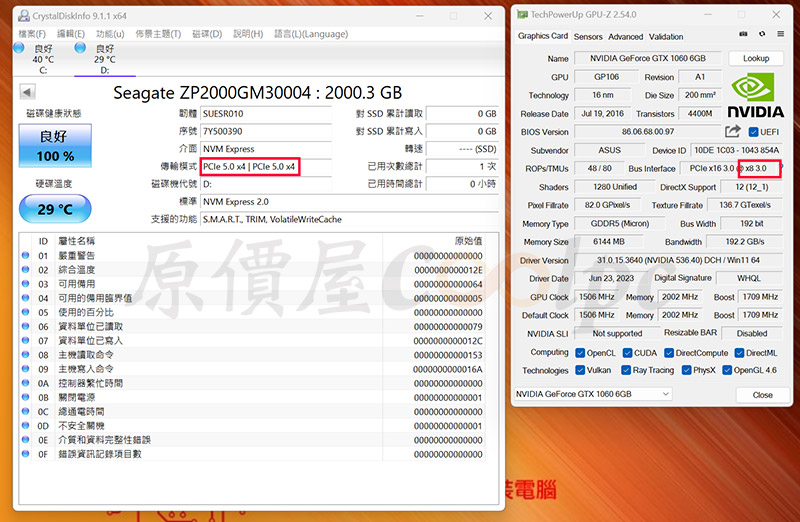Toggle the UEFI checkbox
The image size is (800, 522).
[753, 132]
